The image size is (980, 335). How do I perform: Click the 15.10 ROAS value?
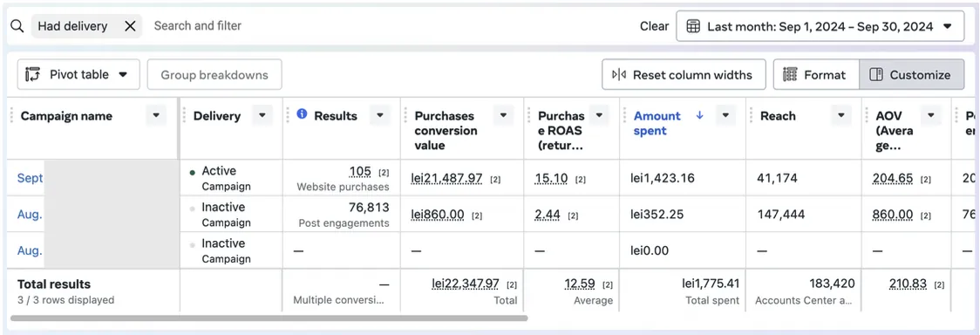[551, 178]
